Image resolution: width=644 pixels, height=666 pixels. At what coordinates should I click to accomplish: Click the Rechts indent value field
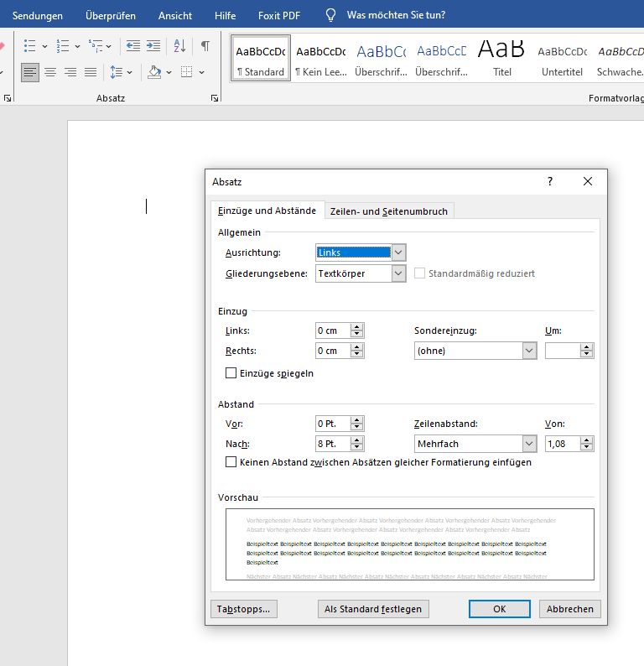pyautogui.click(x=333, y=351)
